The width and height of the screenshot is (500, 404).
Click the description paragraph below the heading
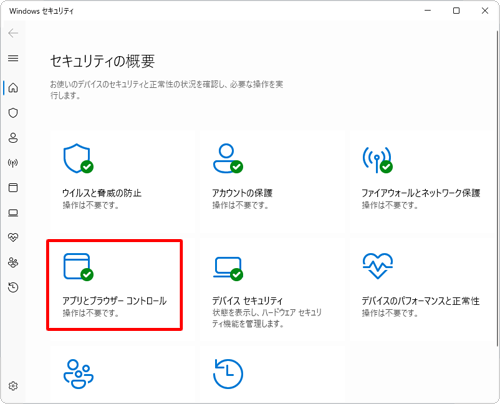click(167, 90)
